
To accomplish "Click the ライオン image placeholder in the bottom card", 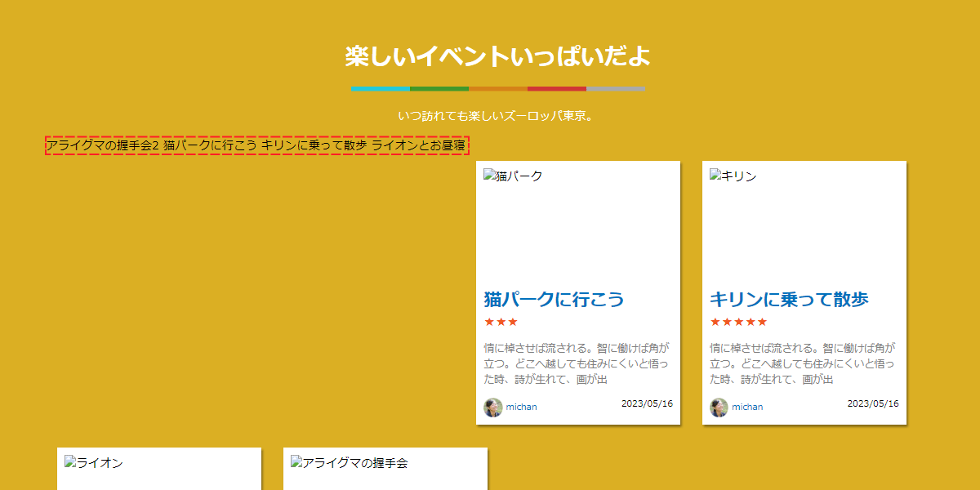I will [94, 463].
